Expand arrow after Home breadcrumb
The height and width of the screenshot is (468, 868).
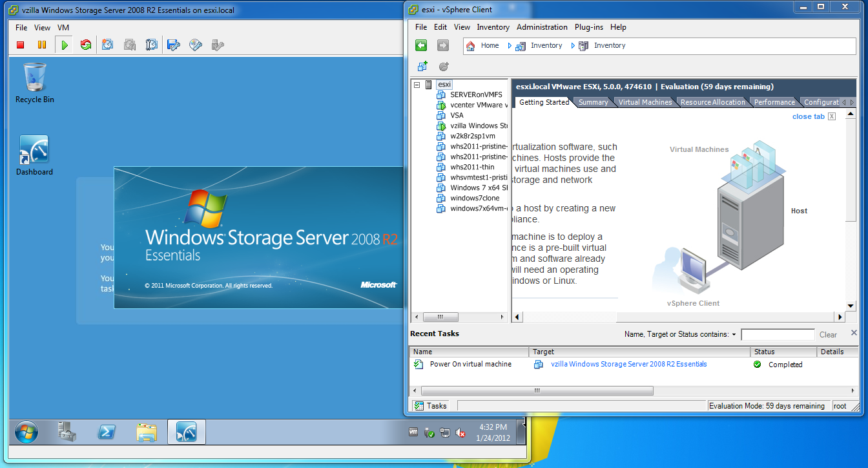pyautogui.click(x=509, y=46)
